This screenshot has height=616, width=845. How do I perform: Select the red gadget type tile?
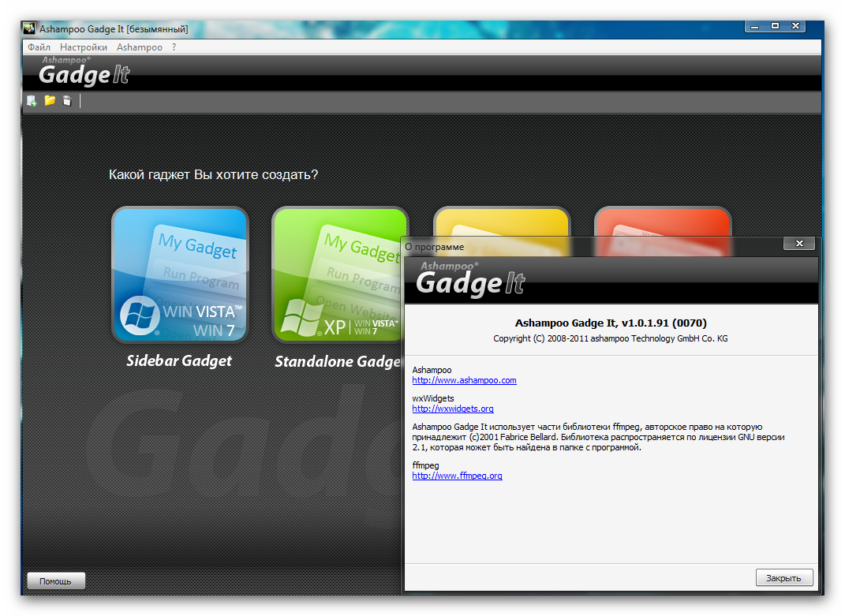coord(662,222)
